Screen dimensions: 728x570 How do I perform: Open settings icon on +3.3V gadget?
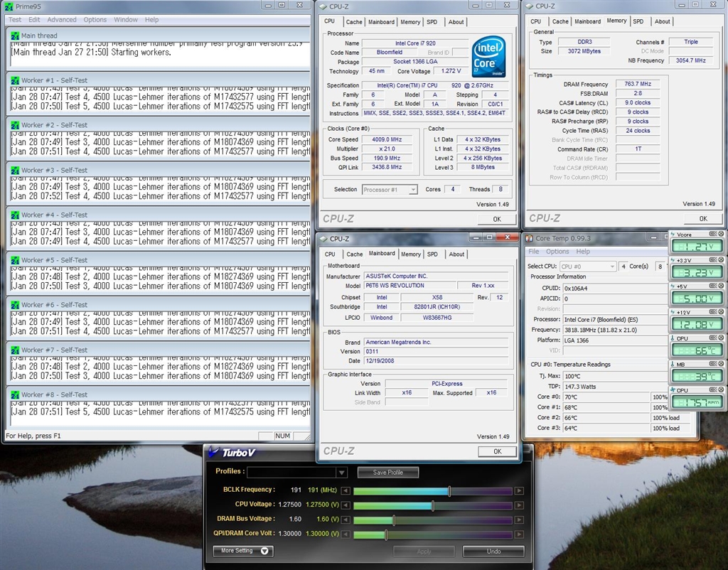714,260
